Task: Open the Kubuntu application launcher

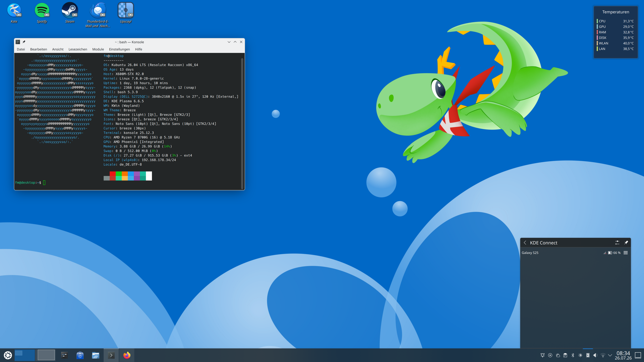Action: pyautogui.click(x=8, y=355)
